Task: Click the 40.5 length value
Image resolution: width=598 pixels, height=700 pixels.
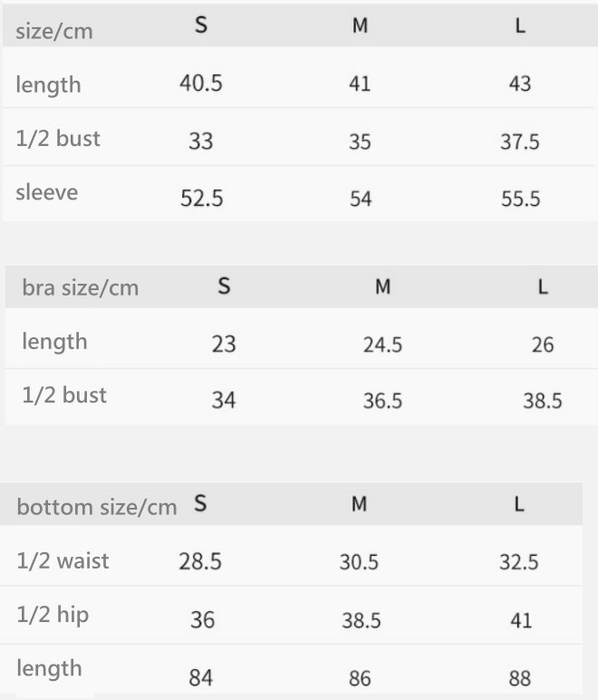Action: [x=201, y=83]
